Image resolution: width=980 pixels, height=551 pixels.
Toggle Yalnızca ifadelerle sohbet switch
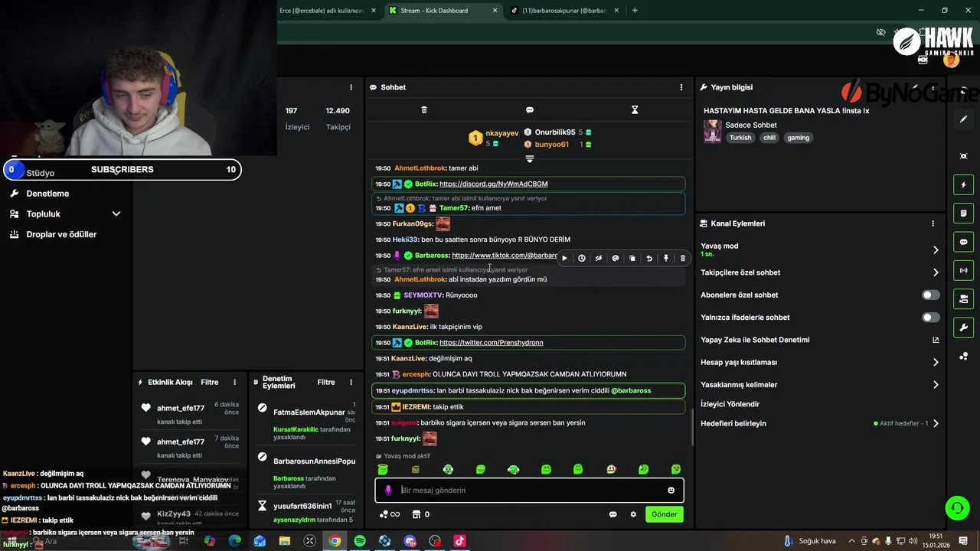tap(930, 318)
